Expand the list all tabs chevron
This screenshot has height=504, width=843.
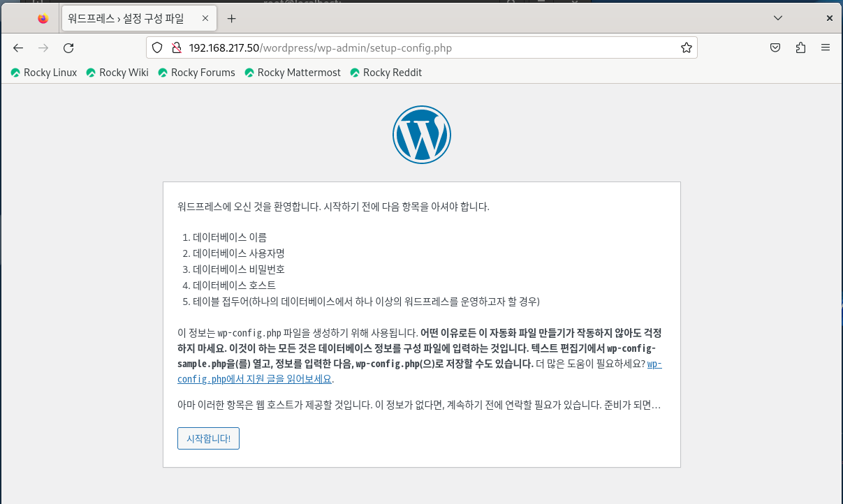778,18
